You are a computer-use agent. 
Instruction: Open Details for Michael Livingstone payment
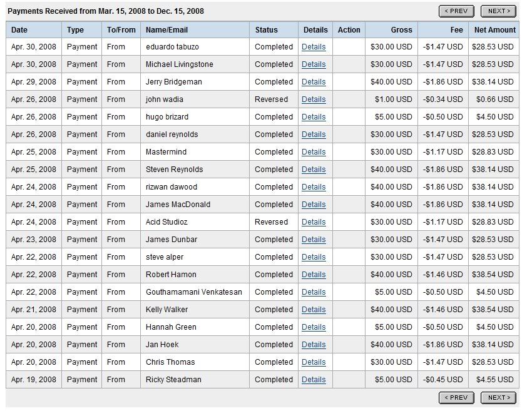pos(314,64)
